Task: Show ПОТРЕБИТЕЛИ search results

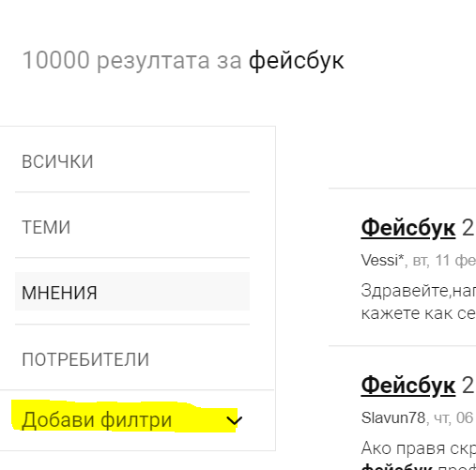Action: [132, 359]
